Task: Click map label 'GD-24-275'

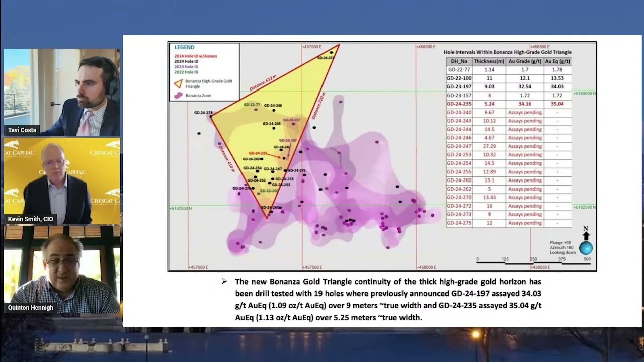Action: pyautogui.click(x=296, y=171)
